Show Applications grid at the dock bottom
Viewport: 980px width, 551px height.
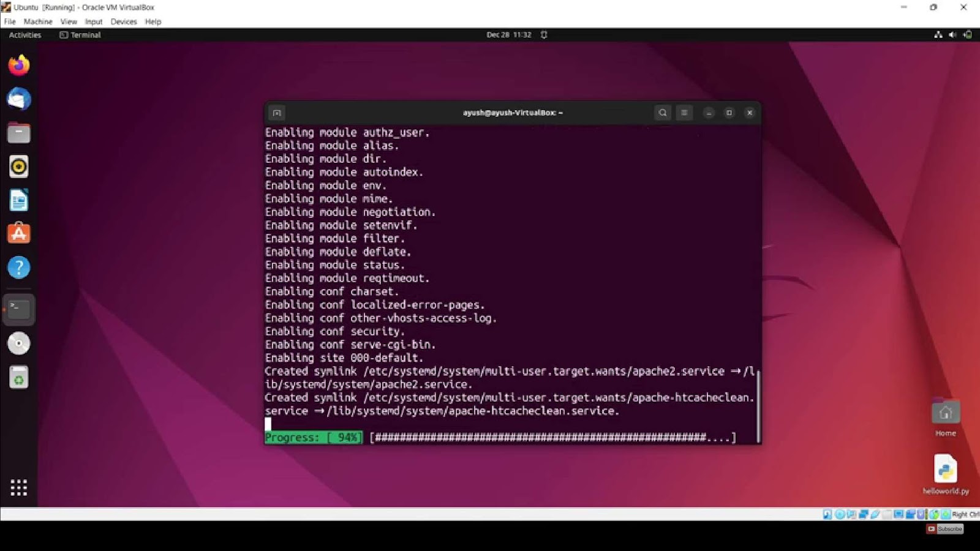pos(19,487)
